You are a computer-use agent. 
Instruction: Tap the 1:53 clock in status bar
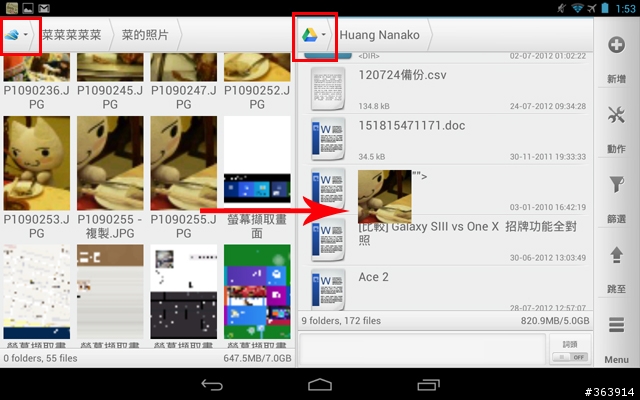coord(625,8)
